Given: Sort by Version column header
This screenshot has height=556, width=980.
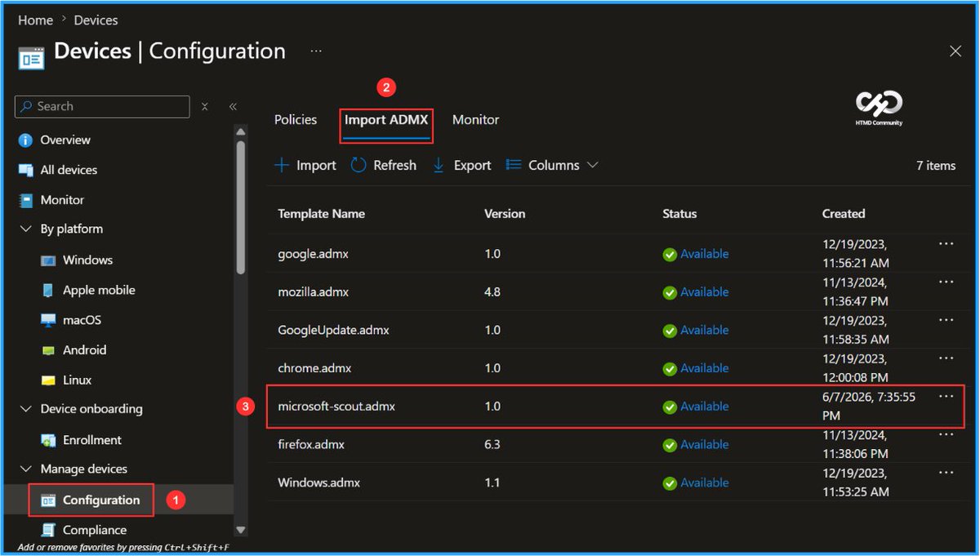Looking at the screenshot, I should click(x=505, y=214).
